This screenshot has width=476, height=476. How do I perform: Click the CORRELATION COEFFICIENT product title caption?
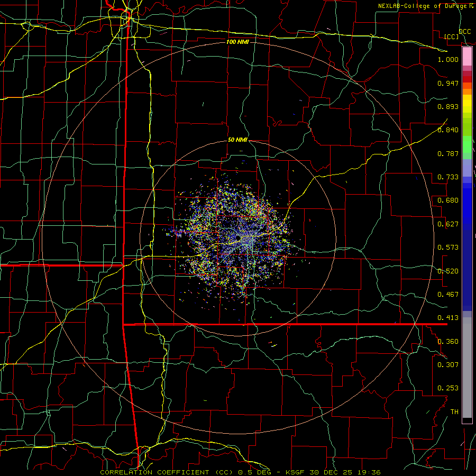[240, 472]
